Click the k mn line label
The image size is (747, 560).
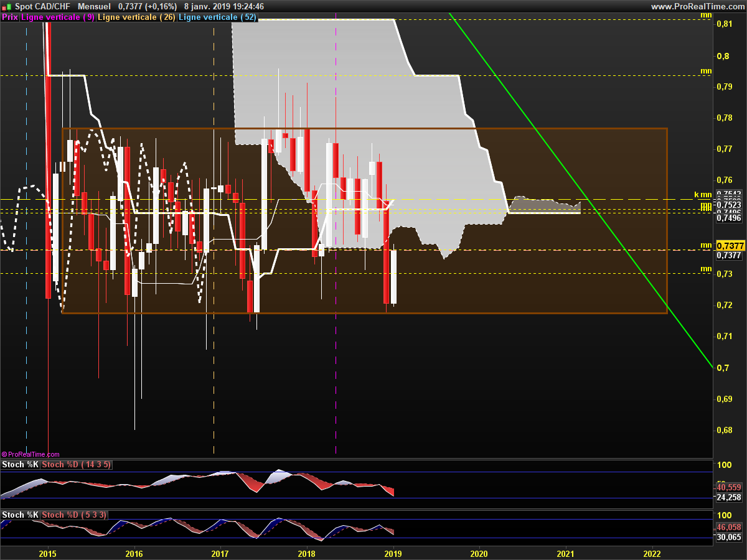tap(703, 194)
